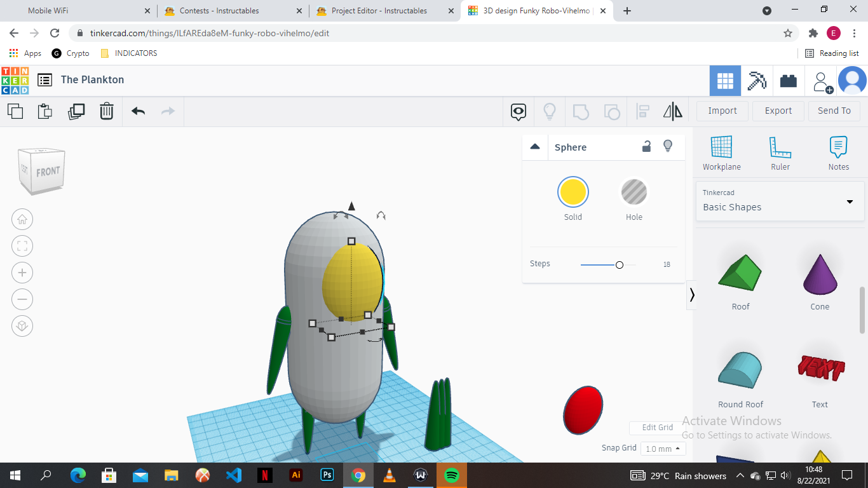Toggle the lock on Sphere shape

click(x=646, y=147)
